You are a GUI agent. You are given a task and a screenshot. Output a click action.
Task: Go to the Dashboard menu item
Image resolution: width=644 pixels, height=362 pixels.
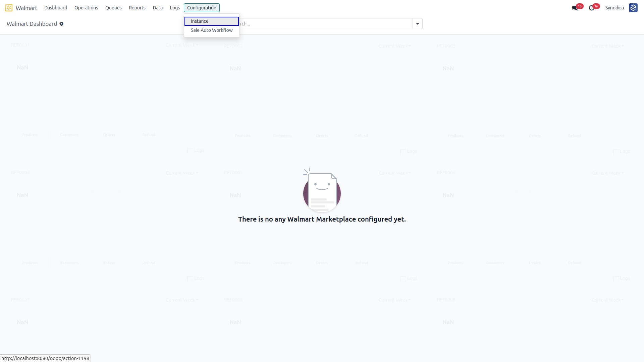(56, 8)
